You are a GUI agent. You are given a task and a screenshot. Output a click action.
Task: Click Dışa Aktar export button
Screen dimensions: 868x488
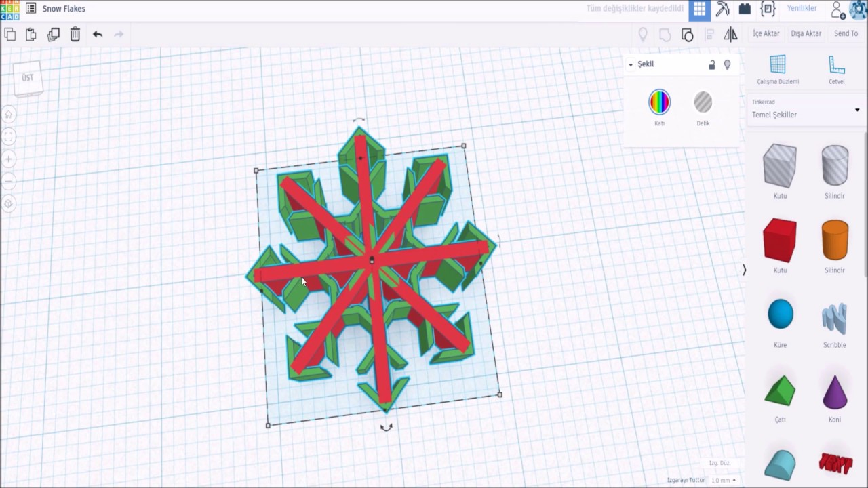click(x=806, y=33)
